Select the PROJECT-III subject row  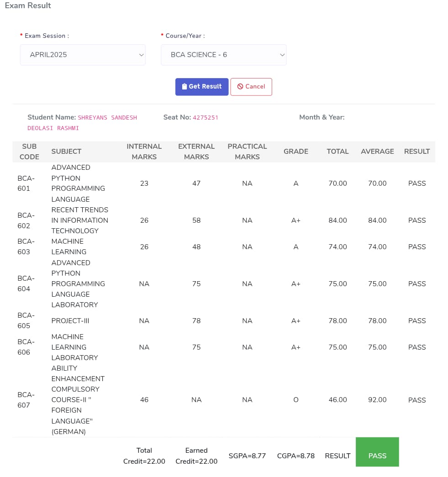70,321
